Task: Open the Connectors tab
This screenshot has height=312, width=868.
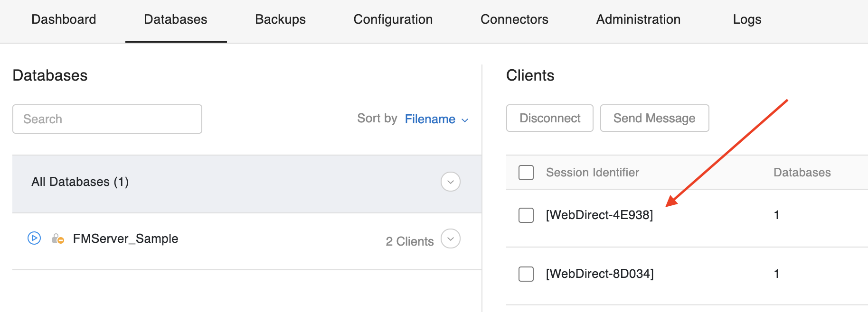Action: click(514, 19)
